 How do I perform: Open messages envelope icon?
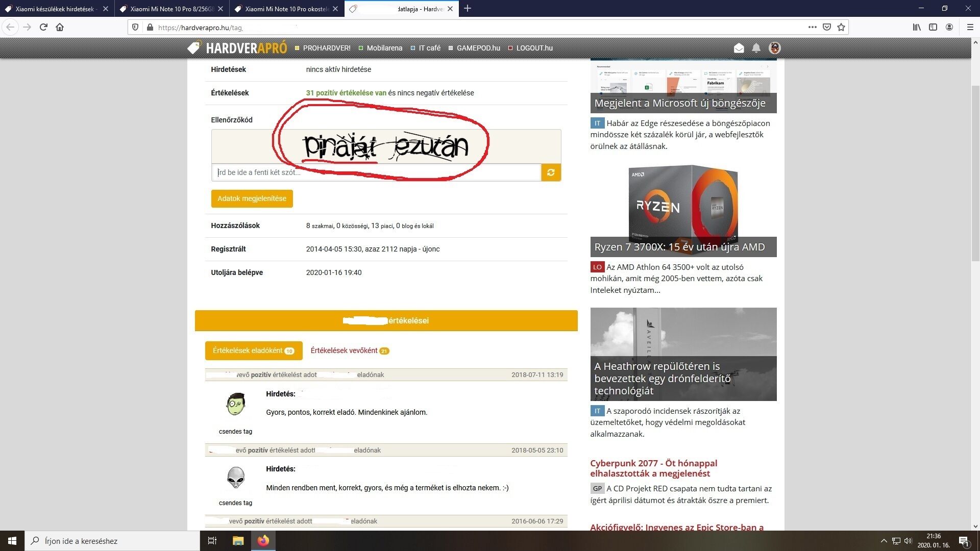tap(739, 48)
